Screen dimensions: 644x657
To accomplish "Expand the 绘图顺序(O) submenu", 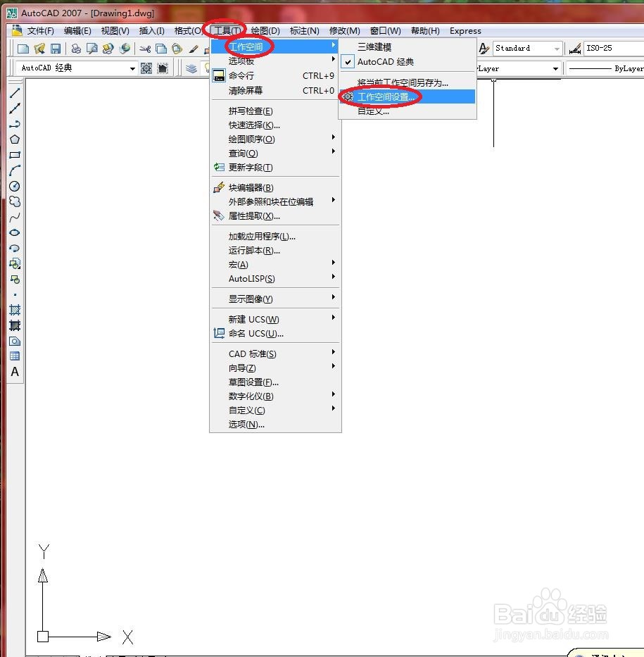I will coord(275,139).
